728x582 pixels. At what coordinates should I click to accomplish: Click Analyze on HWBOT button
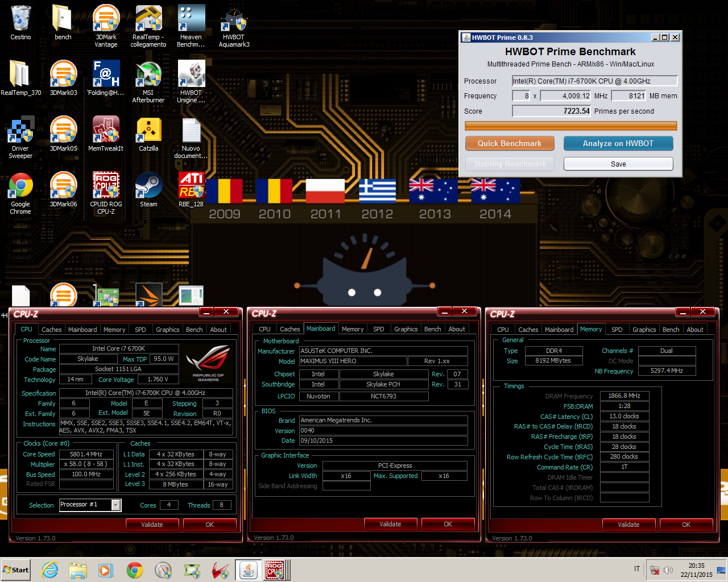point(618,143)
